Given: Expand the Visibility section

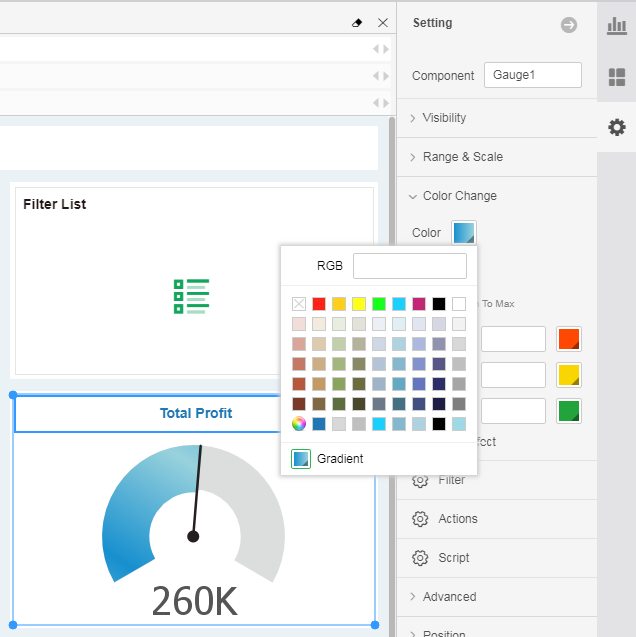Looking at the screenshot, I should pos(444,118).
